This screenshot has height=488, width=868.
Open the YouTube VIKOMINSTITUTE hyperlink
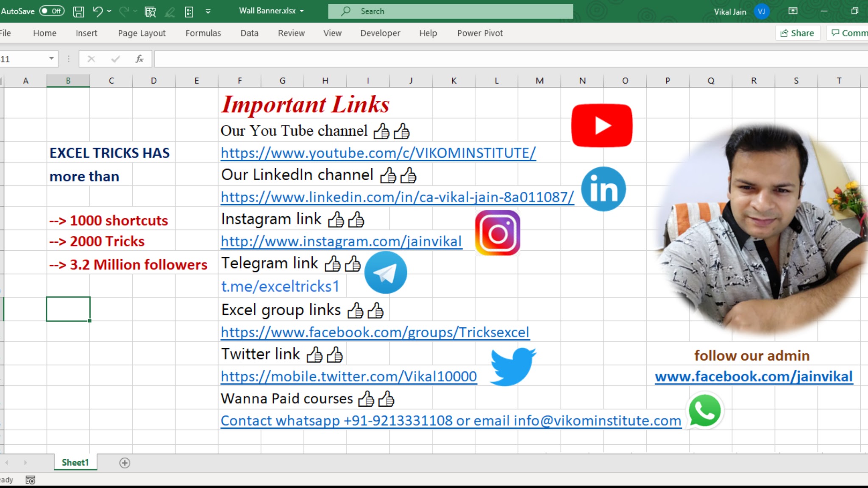(x=378, y=153)
